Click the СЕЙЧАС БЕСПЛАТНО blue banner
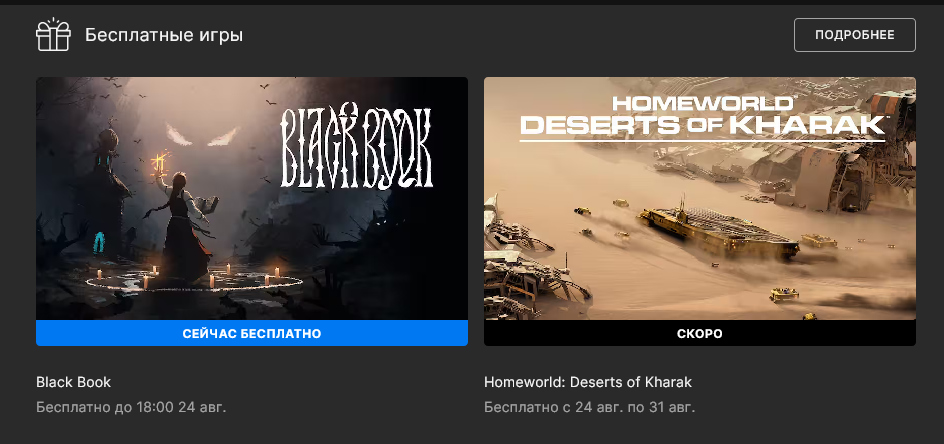This screenshot has width=944, height=444. [x=252, y=333]
